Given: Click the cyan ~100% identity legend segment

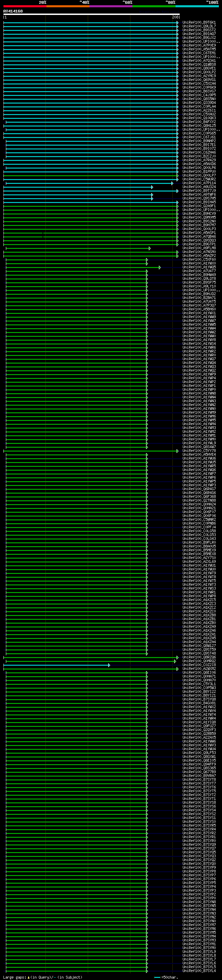Looking at the screenshot, I should 197,6.
